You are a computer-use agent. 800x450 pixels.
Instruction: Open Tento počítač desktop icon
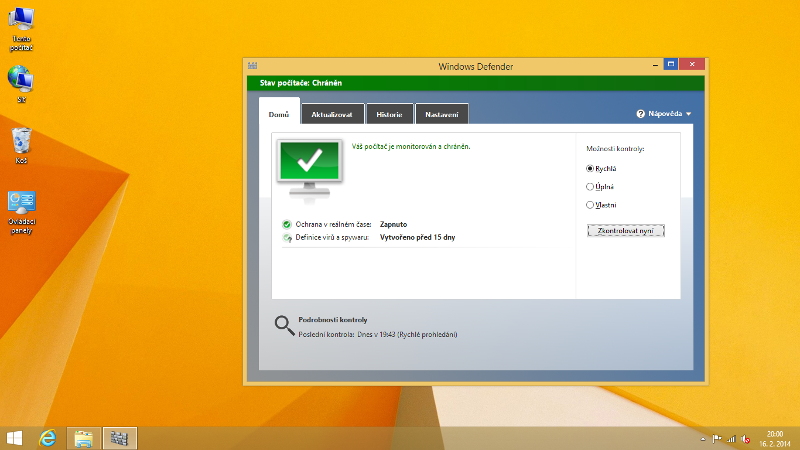(21, 20)
